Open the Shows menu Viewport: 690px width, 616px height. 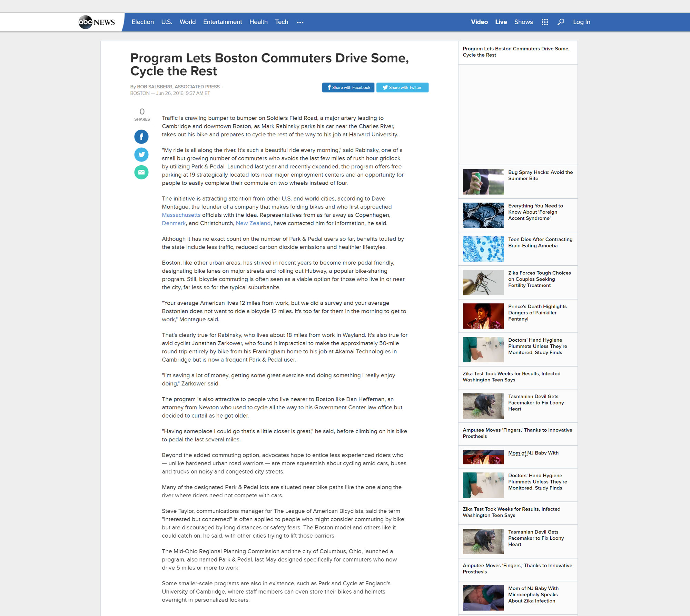tap(523, 22)
